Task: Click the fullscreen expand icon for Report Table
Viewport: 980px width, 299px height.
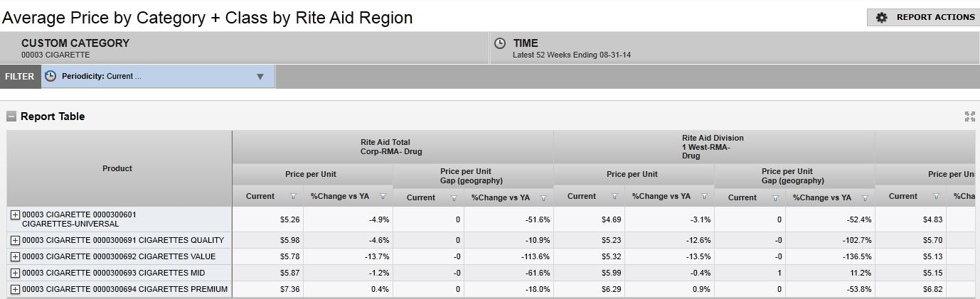Action: [969, 116]
